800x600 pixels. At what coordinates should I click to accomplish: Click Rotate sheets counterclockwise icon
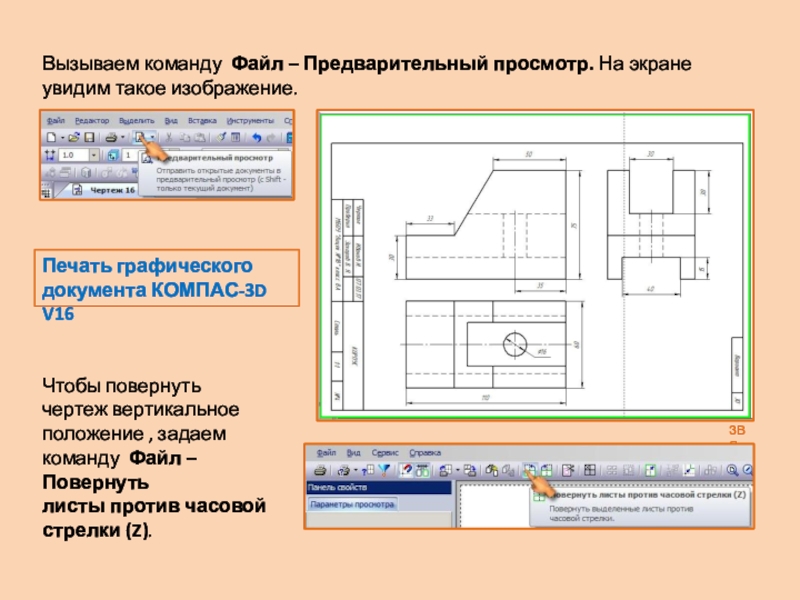coord(530,470)
